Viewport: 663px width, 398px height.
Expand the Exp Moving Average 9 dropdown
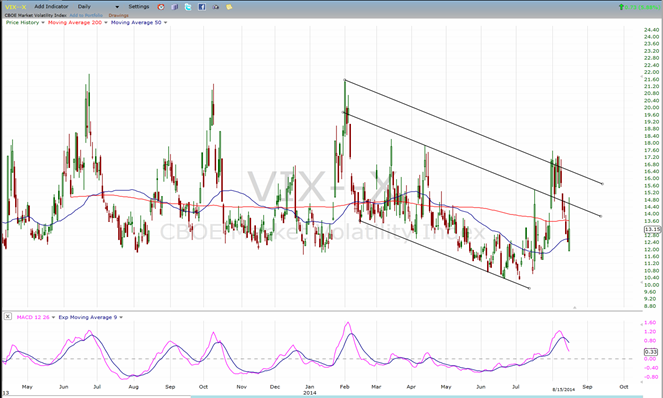coord(121,317)
